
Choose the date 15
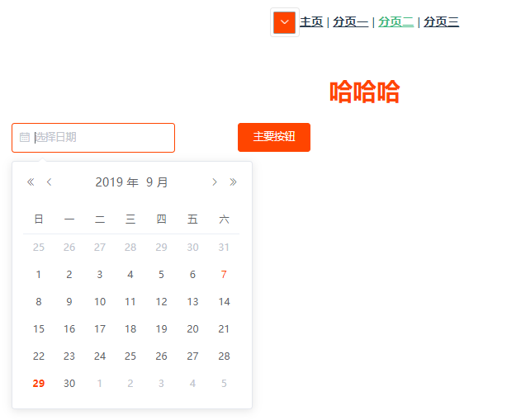point(39,329)
